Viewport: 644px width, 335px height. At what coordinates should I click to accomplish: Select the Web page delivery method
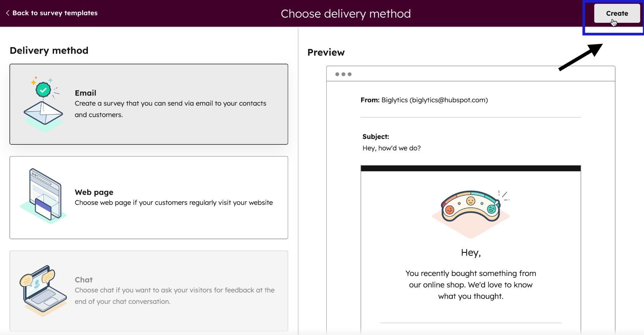tap(149, 198)
